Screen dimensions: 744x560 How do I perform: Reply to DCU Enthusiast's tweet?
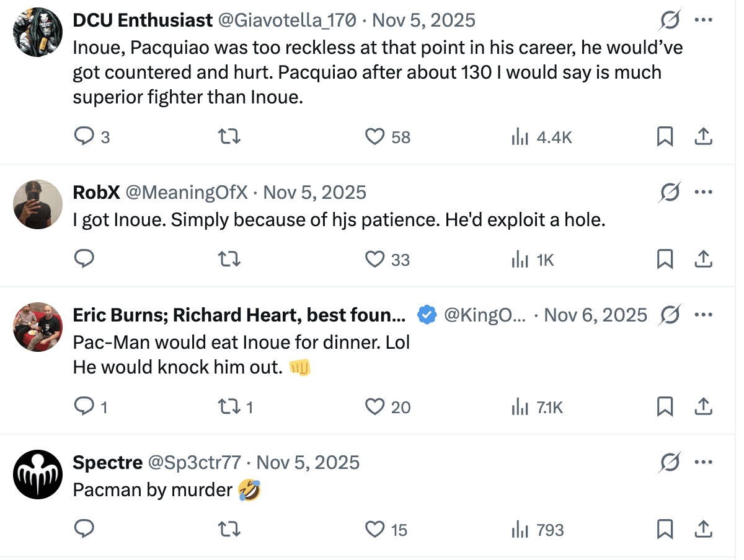click(x=84, y=136)
